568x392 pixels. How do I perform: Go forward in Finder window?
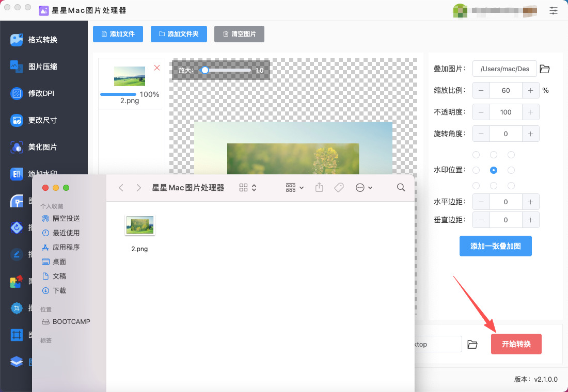138,188
